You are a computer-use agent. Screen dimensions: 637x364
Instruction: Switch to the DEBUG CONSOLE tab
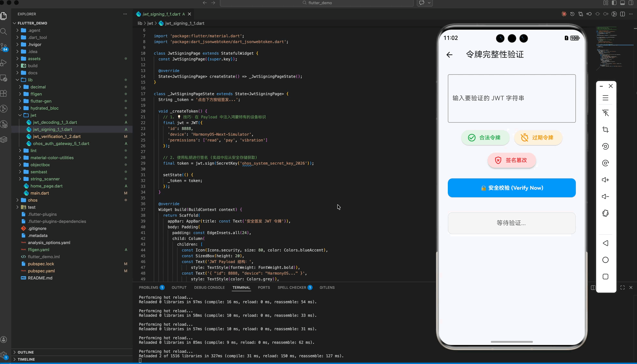click(x=209, y=287)
